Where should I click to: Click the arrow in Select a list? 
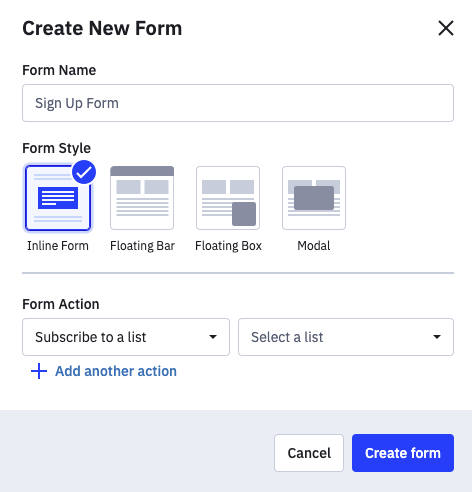(437, 337)
